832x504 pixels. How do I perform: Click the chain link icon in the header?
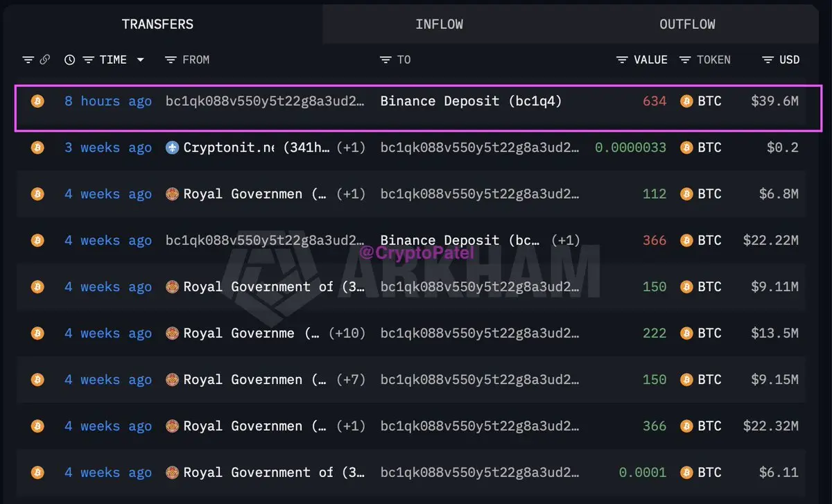pyautogui.click(x=44, y=60)
